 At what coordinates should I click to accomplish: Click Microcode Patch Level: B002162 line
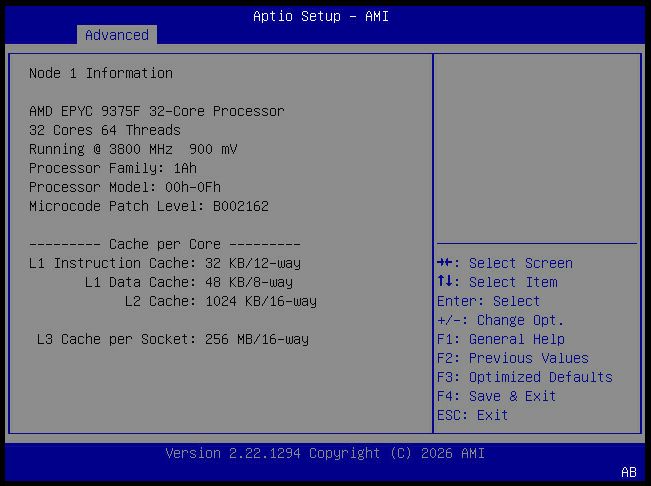coord(149,206)
